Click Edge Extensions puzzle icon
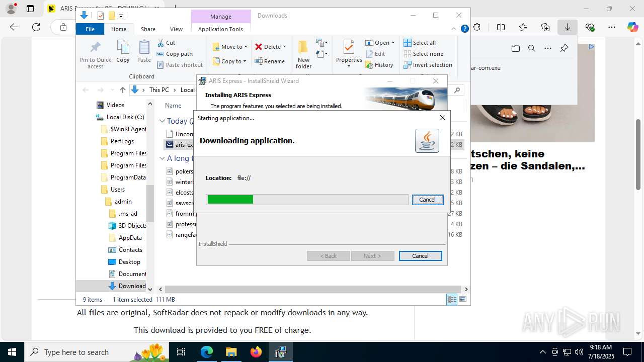 coord(476,27)
